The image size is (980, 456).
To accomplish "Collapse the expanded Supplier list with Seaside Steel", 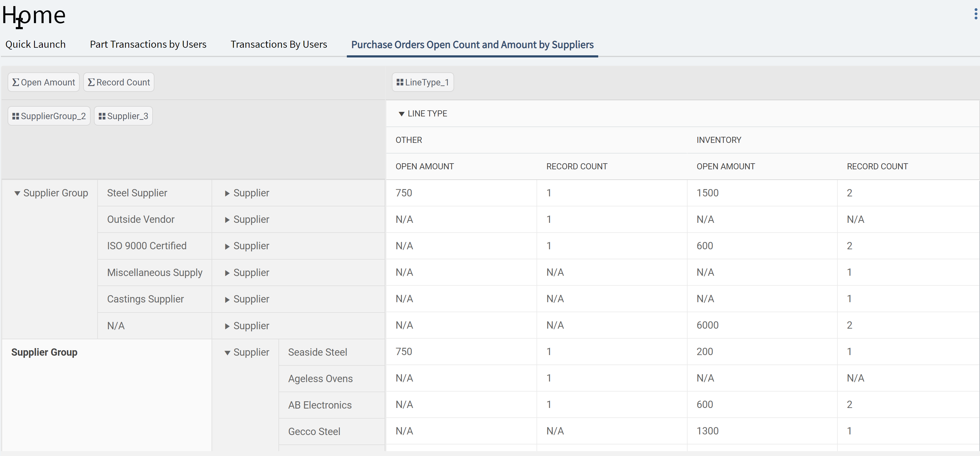I will [227, 353].
